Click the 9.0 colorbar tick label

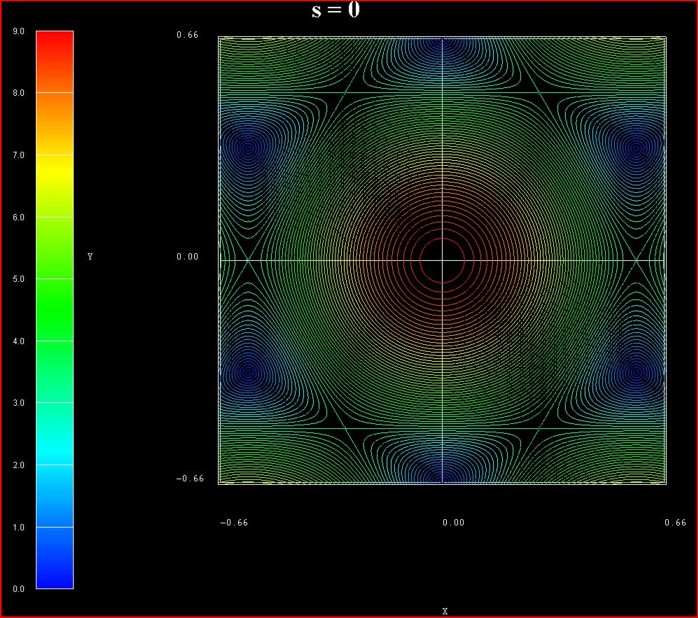pos(18,31)
